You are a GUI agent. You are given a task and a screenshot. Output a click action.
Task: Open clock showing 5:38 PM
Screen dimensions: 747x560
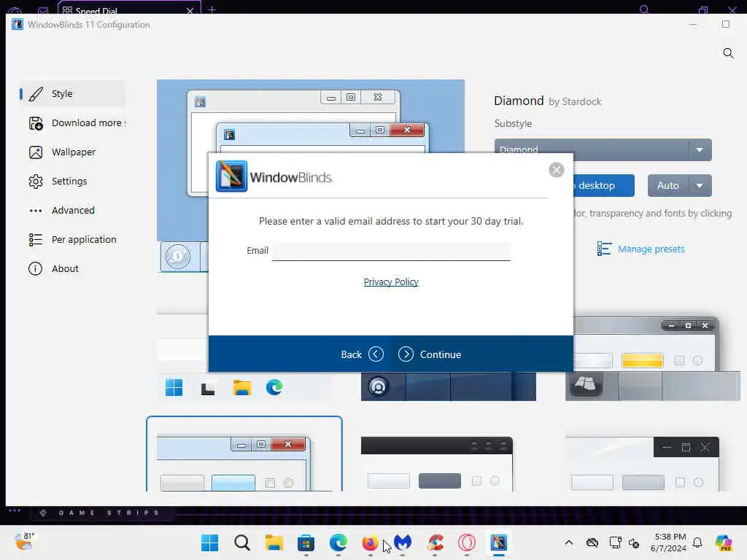[x=669, y=542]
